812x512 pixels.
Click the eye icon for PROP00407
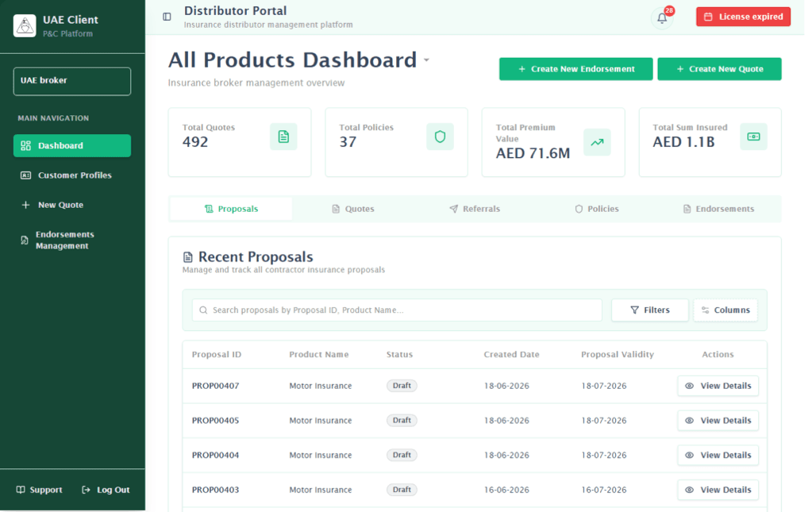tap(689, 387)
